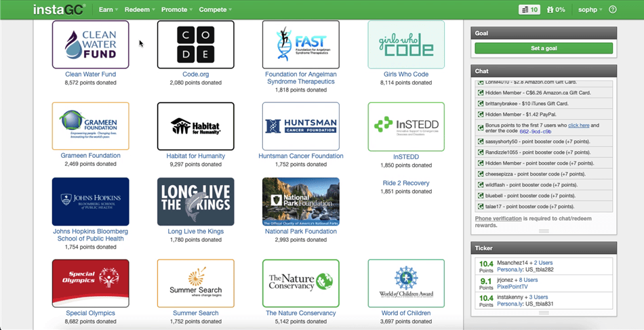This screenshot has width=644, height=330.
Task: Select the Long Live the Kings image
Action: (195, 201)
